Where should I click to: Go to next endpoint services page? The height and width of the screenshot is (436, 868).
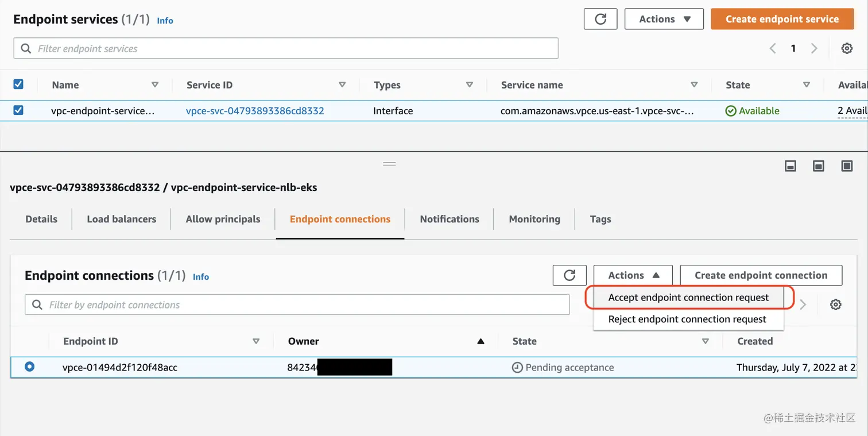(x=814, y=49)
